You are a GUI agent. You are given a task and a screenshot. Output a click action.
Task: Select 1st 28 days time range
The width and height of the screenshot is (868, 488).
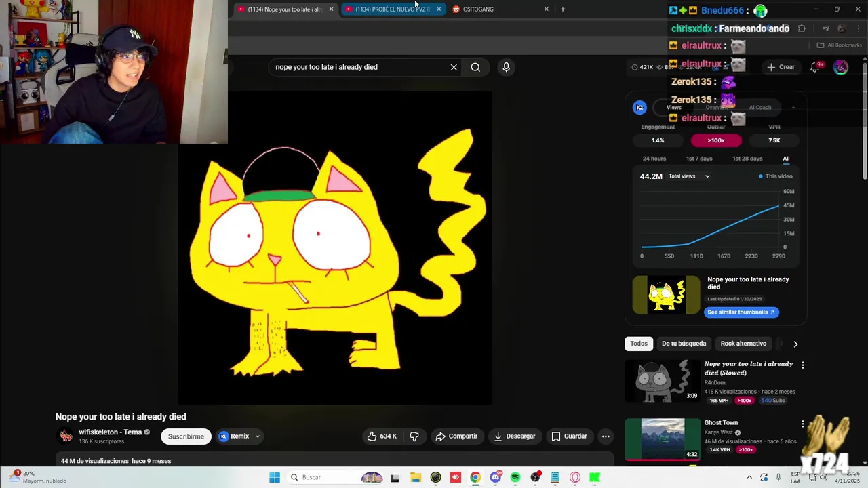747,159
